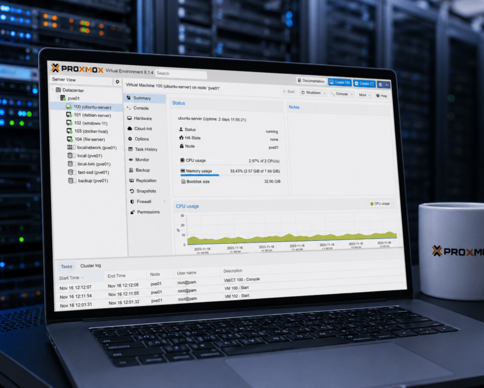Image resolution: width=484 pixels, height=388 pixels.
Task: Switch to the Cluster log tab
Action: (x=91, y=266)
